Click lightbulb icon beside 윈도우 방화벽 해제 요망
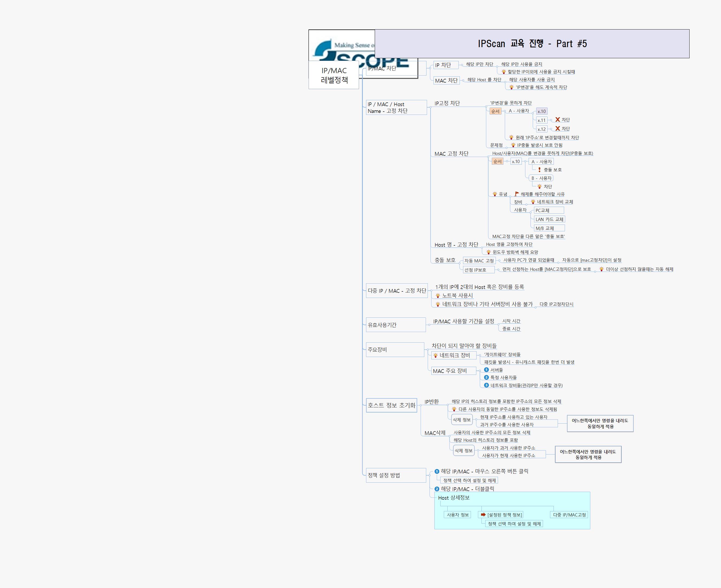 (x=489, y=252)
